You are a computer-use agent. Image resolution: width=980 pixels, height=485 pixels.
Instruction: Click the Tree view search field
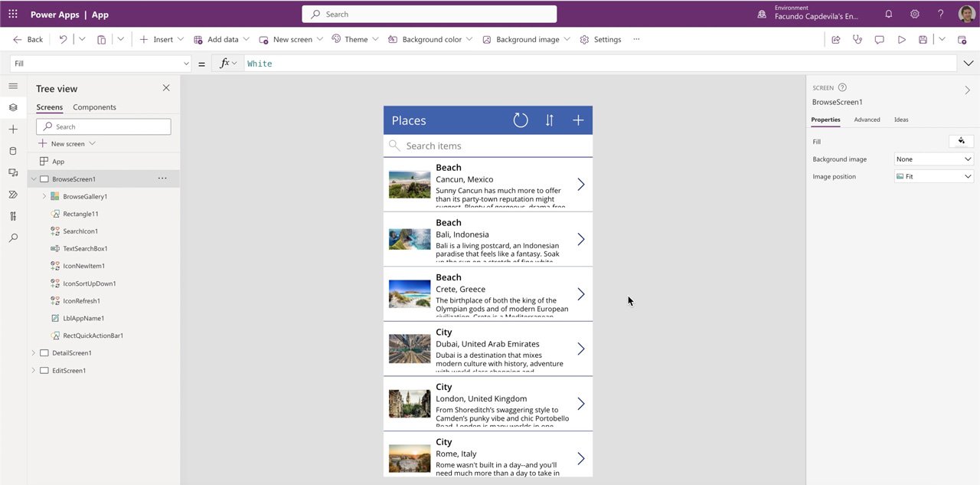coord(103,126)
